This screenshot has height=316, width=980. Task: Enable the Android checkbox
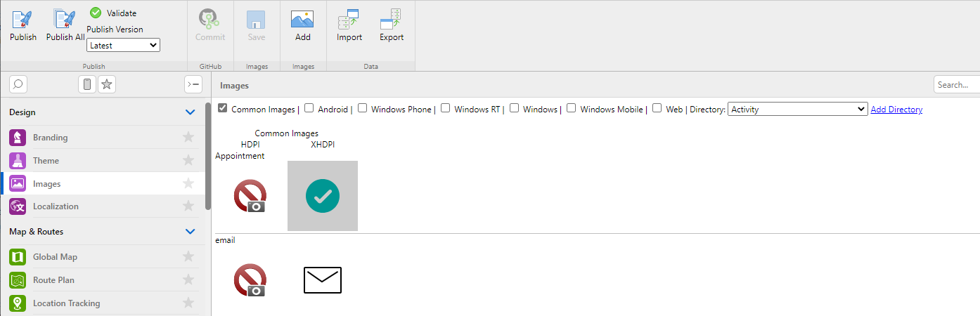(309, 108)
